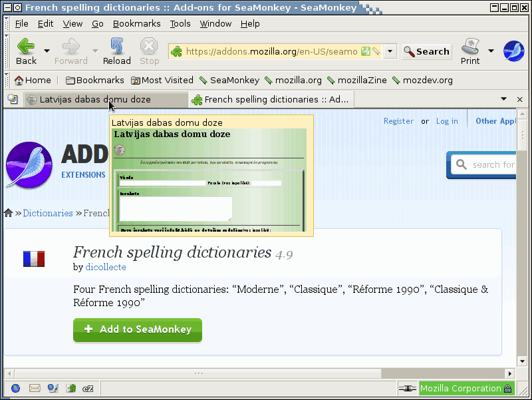Click the Log in link

(447, 121)
